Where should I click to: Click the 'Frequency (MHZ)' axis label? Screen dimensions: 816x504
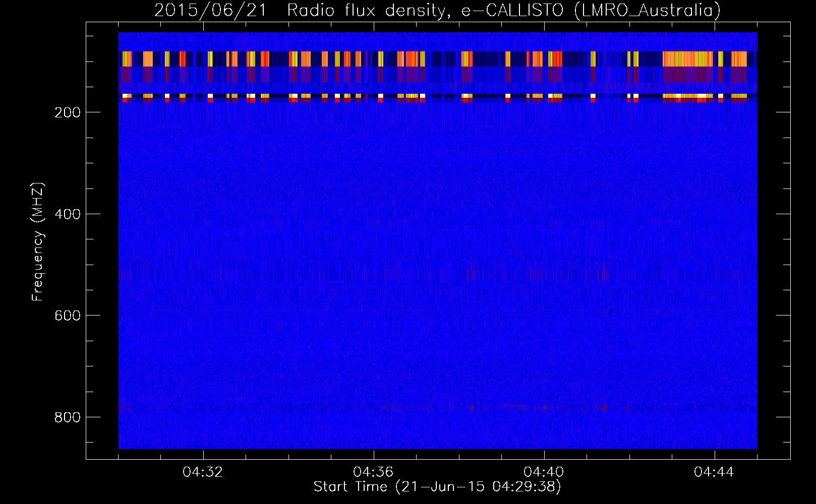pos(38,242)
